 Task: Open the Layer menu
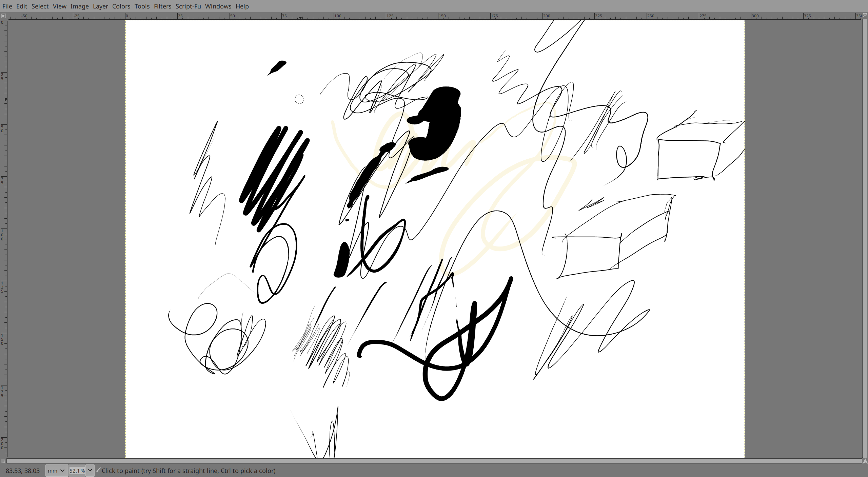click(100, 6)
